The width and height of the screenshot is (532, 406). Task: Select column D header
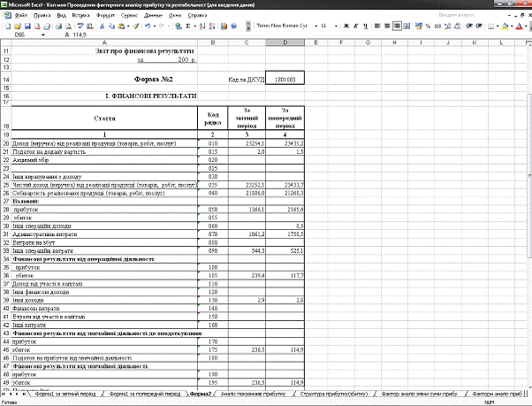click(x=284, y=42)
